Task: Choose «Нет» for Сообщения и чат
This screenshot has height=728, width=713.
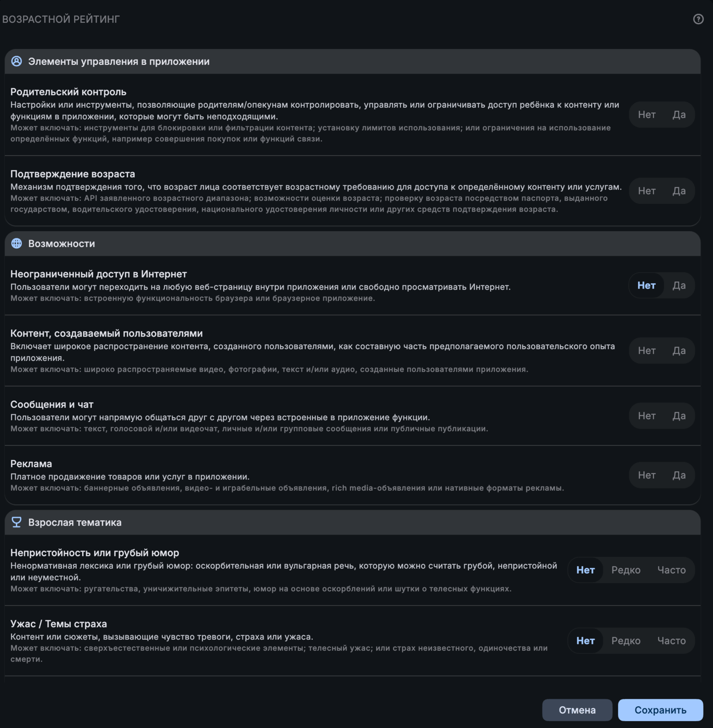Action: point(646,416)
